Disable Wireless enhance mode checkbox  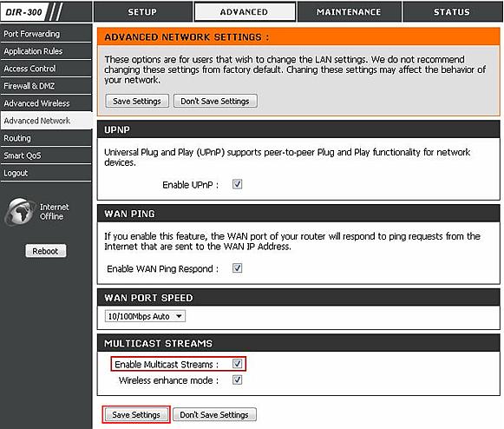point(237,380)
